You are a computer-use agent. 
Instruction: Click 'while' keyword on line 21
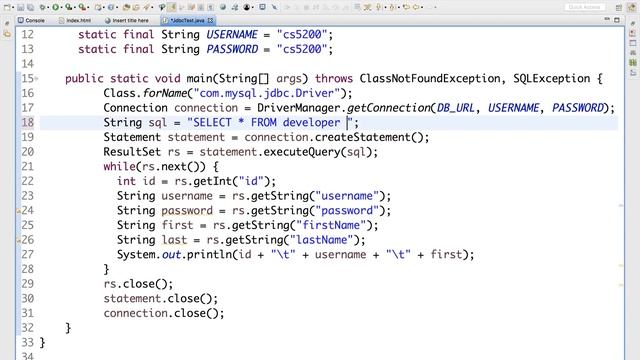pos(119,167)
